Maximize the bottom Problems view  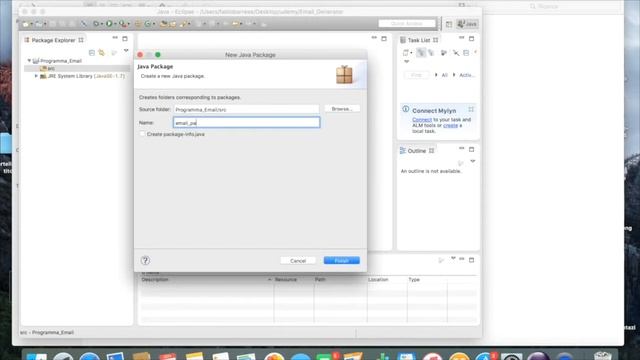[x=471, y=260]
